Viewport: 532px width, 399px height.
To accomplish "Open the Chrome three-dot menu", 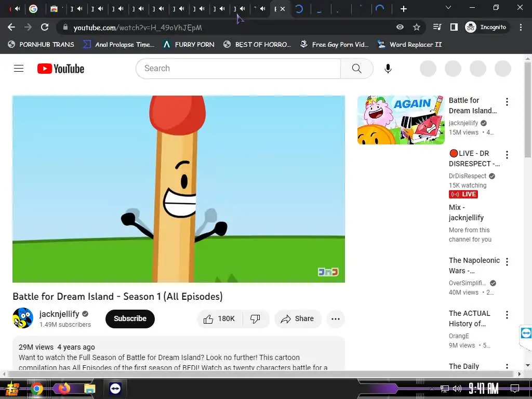I will point(521,27).
